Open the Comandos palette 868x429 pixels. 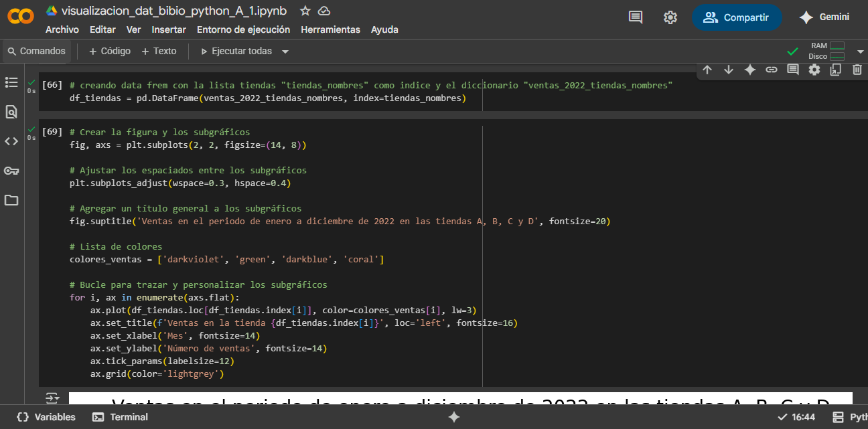click(37, 52)
